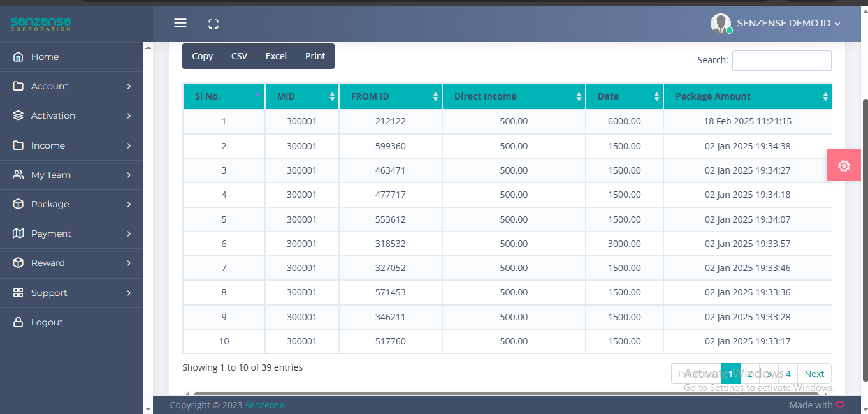
Task: Sort by Package Amount column arrows
Action: [x=825, y=96]
